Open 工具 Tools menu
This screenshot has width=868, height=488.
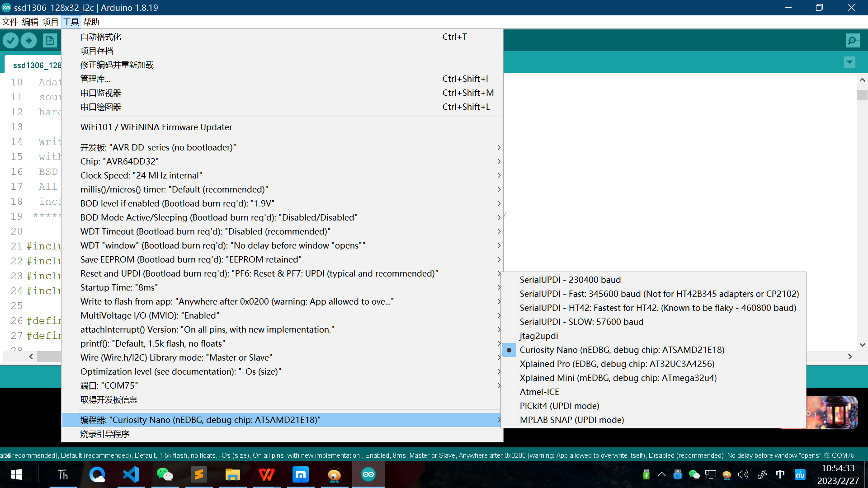[71, 22]
